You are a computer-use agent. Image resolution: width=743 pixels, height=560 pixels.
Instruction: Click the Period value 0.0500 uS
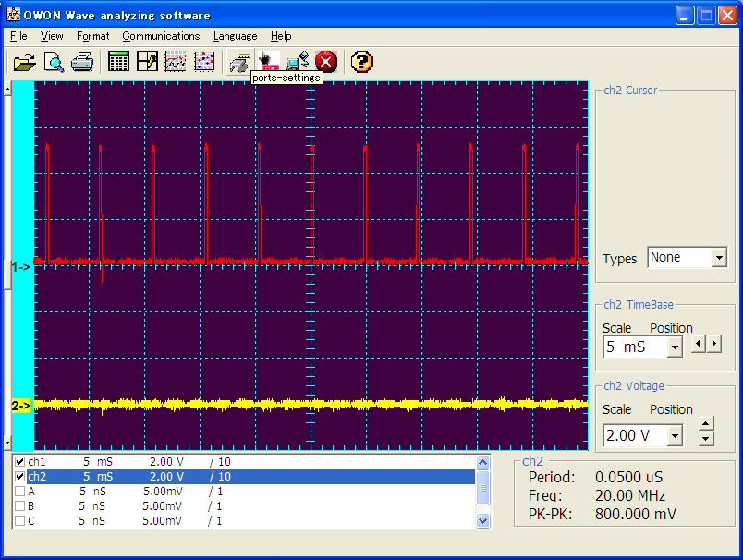point(628,477)
